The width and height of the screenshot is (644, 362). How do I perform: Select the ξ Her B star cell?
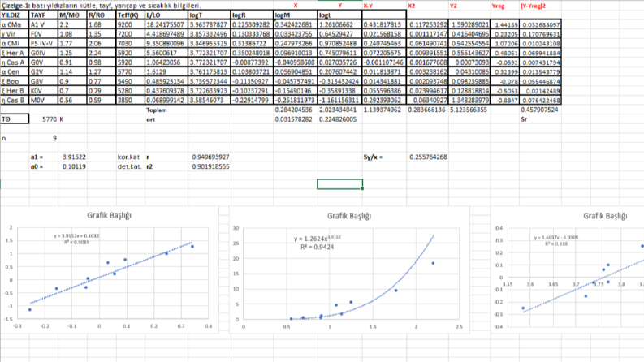click(x=15, y=91)
